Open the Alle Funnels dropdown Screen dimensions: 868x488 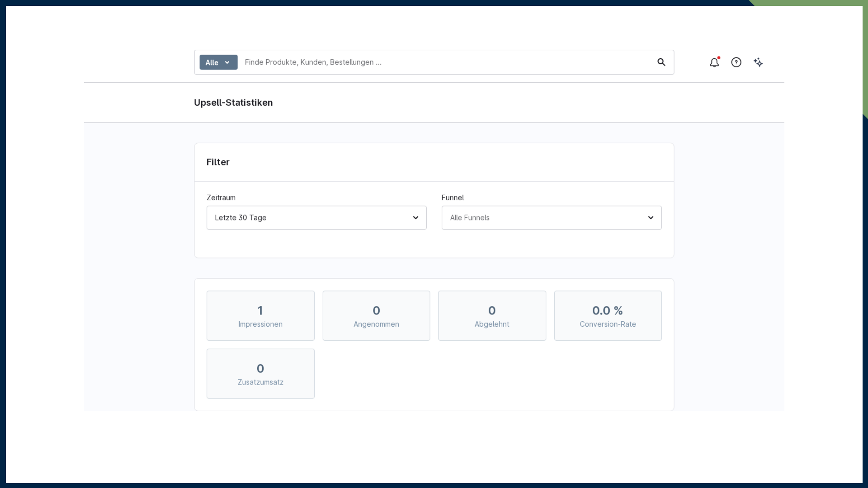click(x=552, y=218)
